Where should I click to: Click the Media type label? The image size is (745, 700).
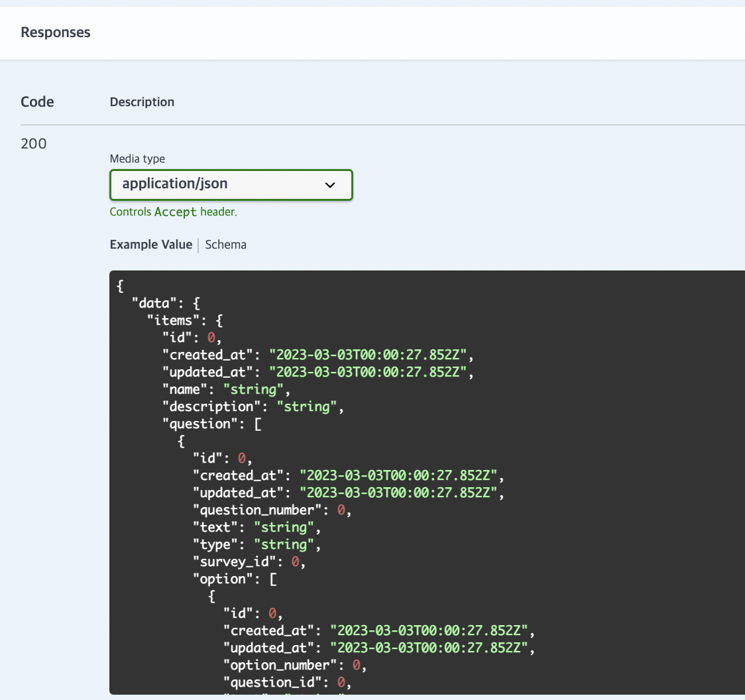[x=137, y=158]
